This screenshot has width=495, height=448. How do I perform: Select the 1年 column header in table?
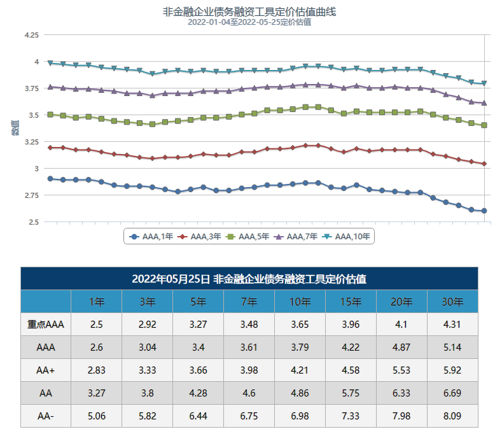[x=97, y=302]
